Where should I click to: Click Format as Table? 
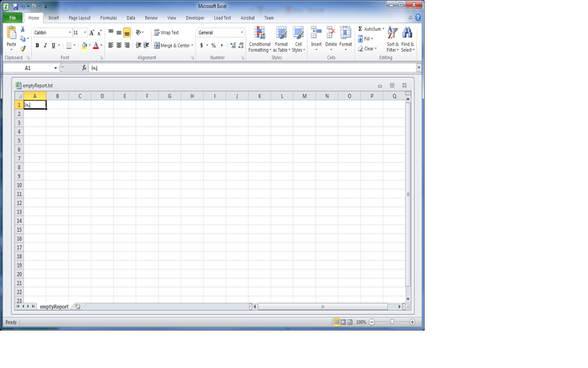(x=281, y=39)
